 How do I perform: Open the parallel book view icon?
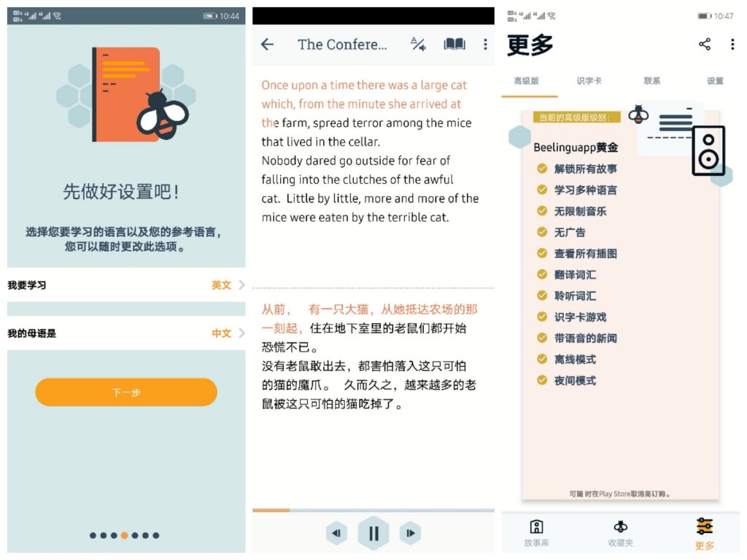454,44
